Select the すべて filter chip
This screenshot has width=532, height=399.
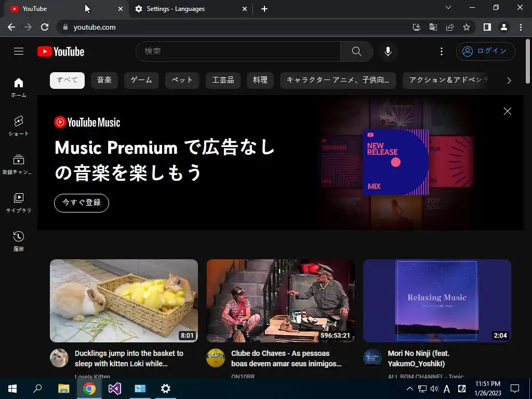point(67,80)
